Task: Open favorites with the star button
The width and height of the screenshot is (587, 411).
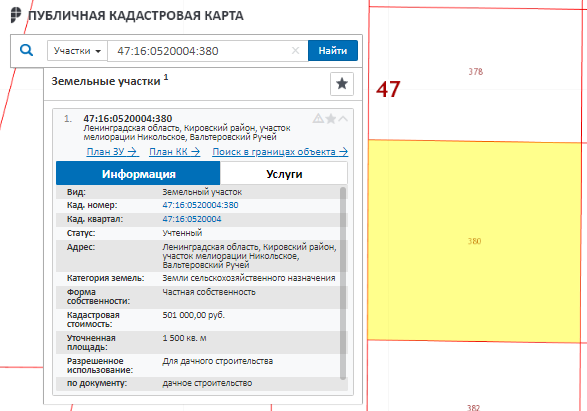Action: coord(342,83)
